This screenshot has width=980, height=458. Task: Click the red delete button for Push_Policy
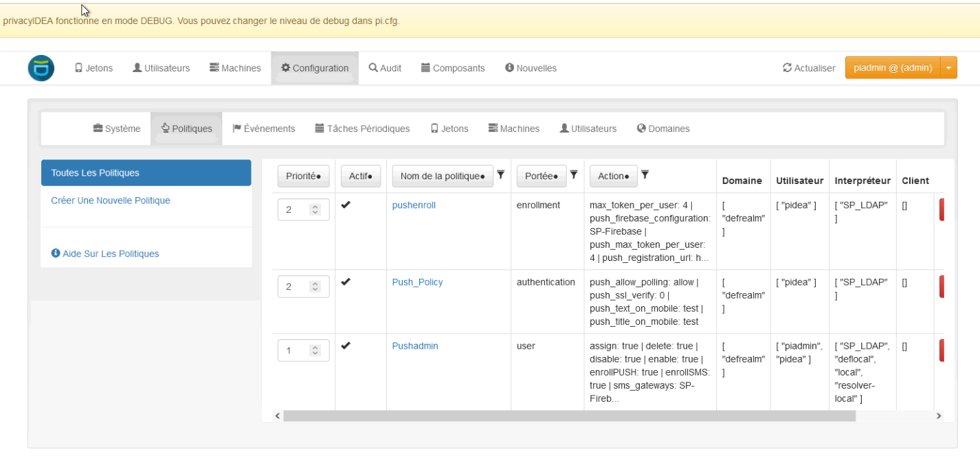[x=942, y=286]
